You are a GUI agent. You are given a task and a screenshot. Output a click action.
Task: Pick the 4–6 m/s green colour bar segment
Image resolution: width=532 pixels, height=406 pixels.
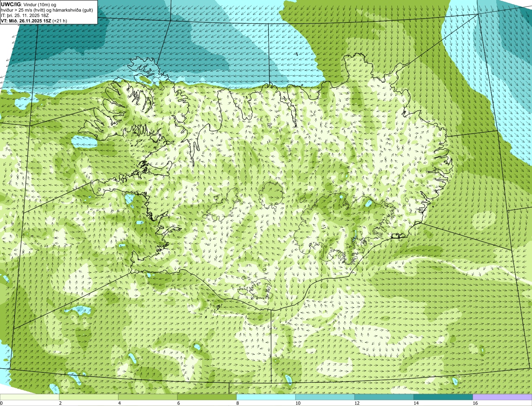(x=148, y=397)
